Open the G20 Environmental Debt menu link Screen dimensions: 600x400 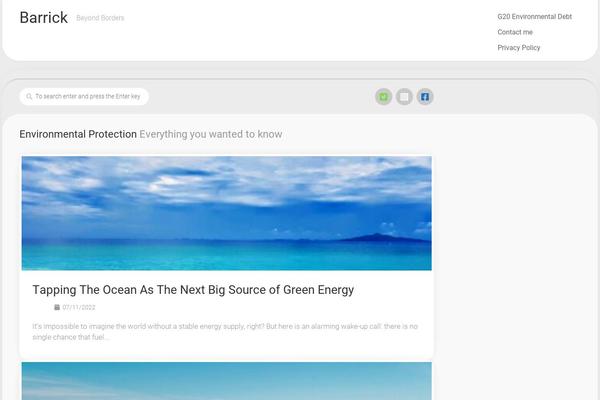(x=535, y=16)
